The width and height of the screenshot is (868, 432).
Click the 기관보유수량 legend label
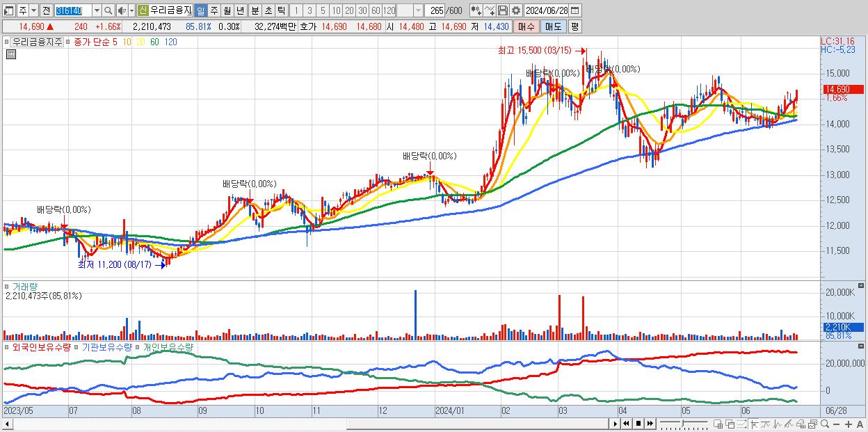click(x=107, y=346)
